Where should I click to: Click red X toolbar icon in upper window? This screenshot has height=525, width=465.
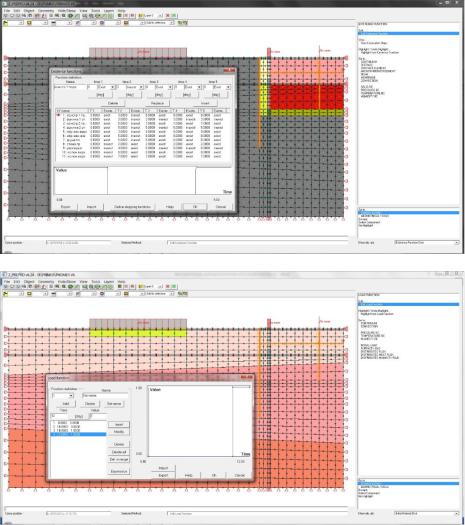pyautogui.click(x=168, y=15)
